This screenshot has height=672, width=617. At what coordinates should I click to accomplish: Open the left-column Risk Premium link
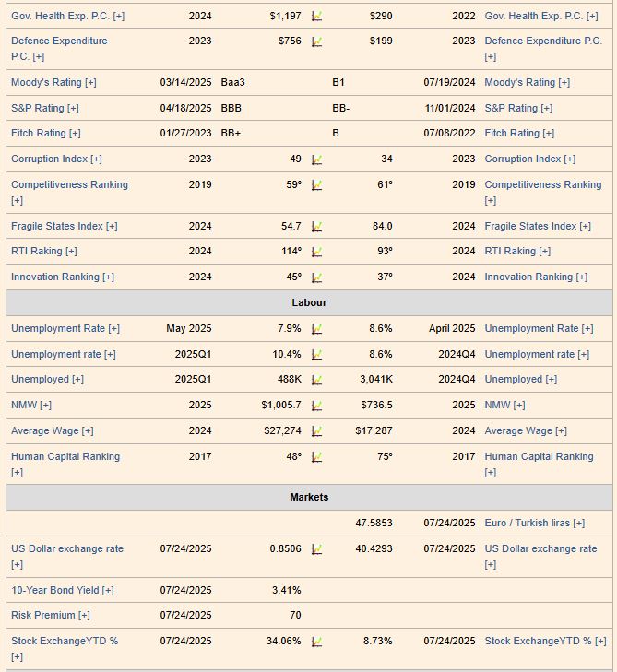(x=49, y=616)
